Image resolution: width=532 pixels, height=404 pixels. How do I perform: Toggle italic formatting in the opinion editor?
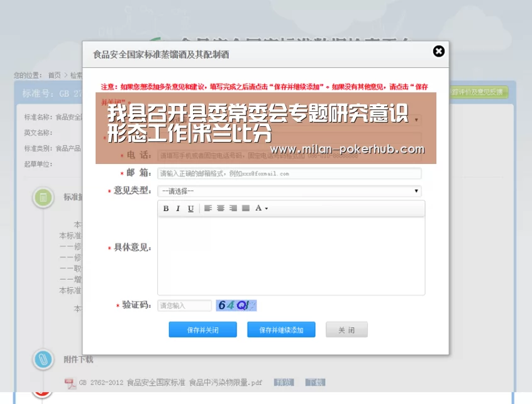coord(178,209)
